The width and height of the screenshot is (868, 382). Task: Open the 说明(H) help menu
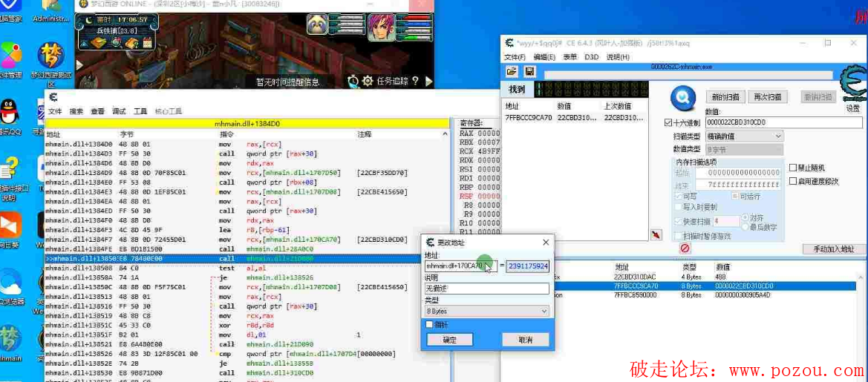pos(618,57)
